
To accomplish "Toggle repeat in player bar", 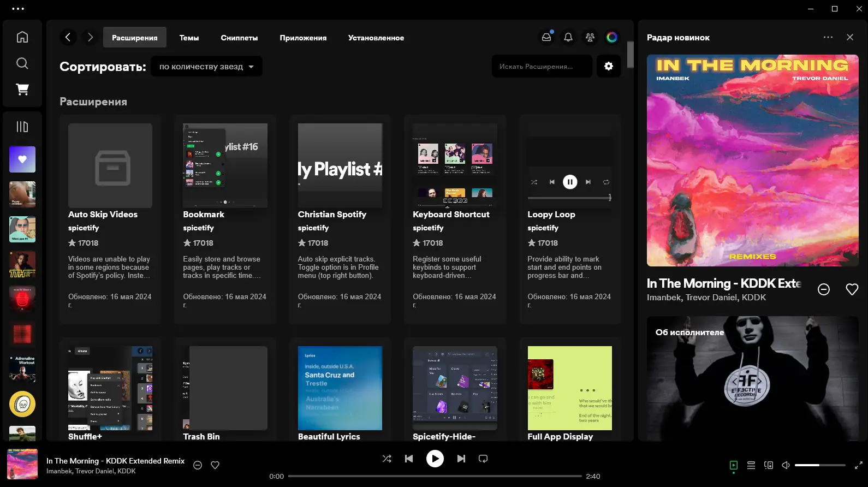I will click(483, 459).
